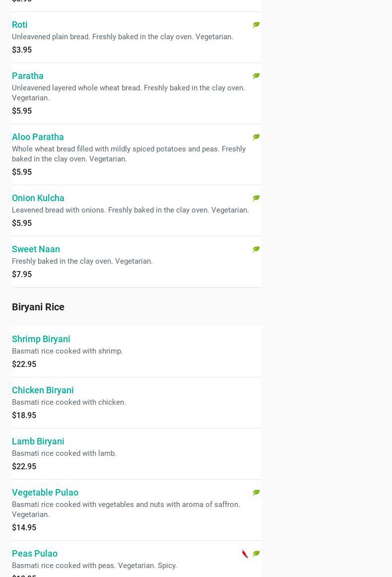392x577 pixels.
Task: Click the vegetarian leaf icon for Vegetable Pulao
Action: (x=256, y=493)
